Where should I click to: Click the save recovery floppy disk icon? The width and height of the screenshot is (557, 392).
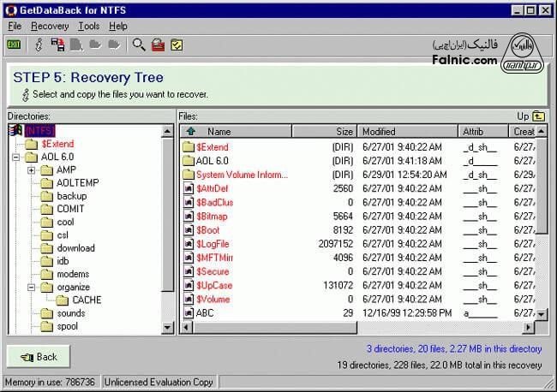[x=58, y=45]
